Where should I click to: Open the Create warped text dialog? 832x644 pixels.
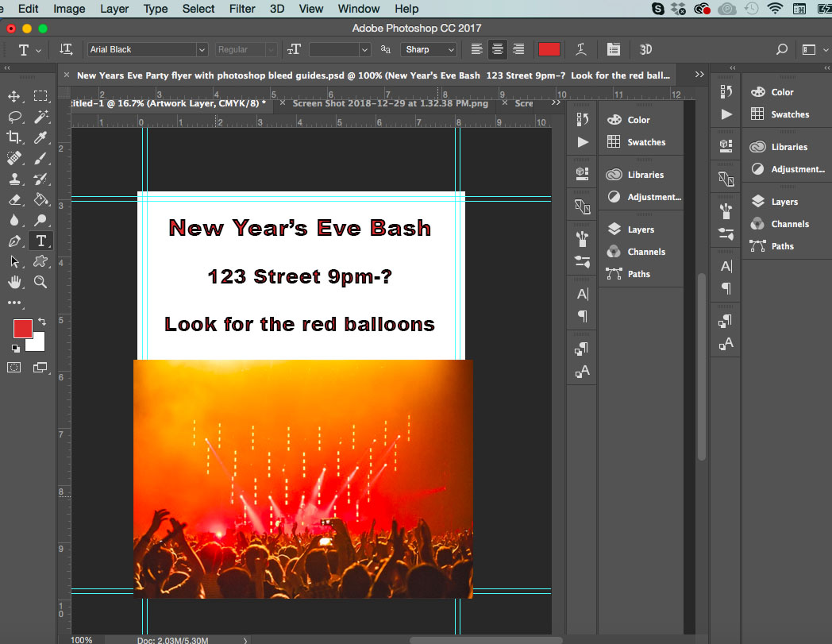581,48
